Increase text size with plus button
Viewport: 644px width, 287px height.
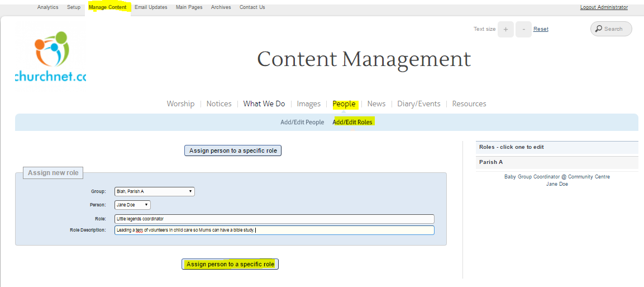505,30
